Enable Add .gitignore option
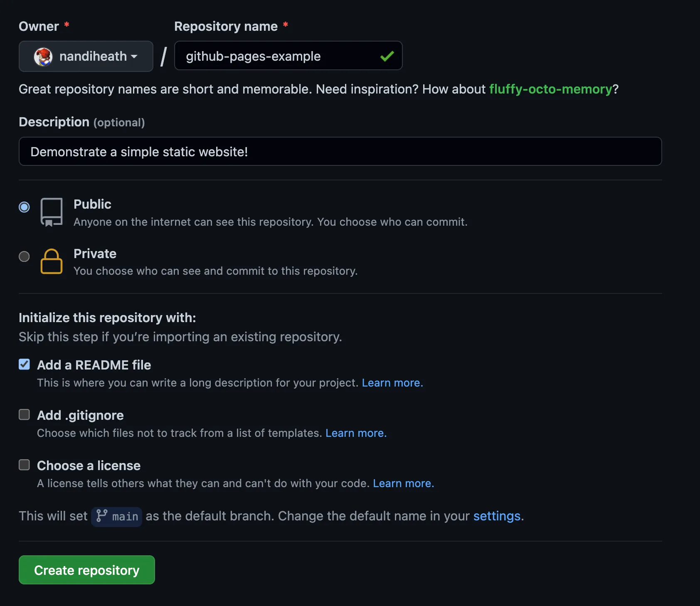The image size is (700, 606). point(24,414)
